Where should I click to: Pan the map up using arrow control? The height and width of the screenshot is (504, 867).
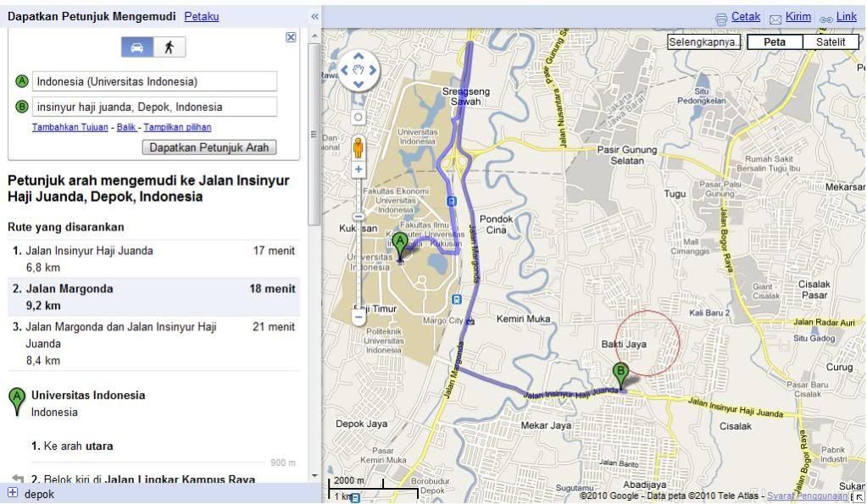[358, 58]
